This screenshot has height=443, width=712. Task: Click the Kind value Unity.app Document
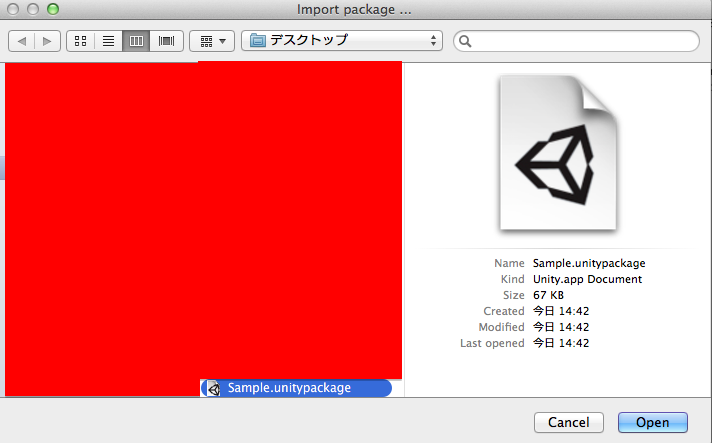coord(587,279)
